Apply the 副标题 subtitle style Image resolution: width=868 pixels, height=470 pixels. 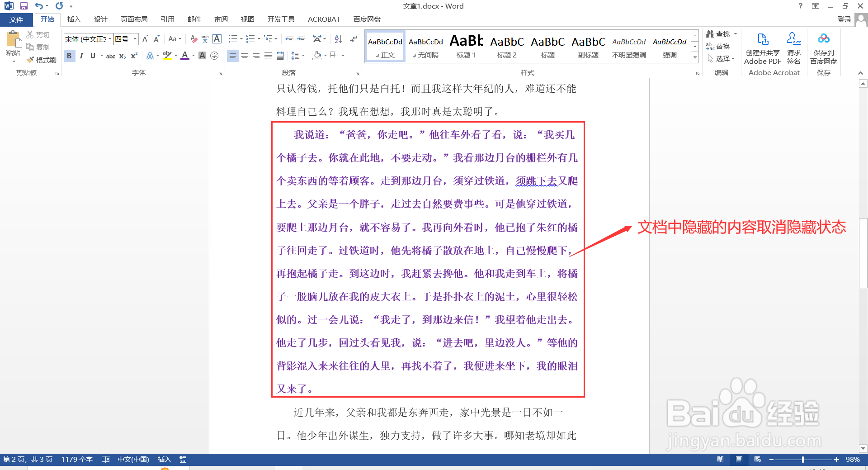pyautogui.click(x=588, y=47)
